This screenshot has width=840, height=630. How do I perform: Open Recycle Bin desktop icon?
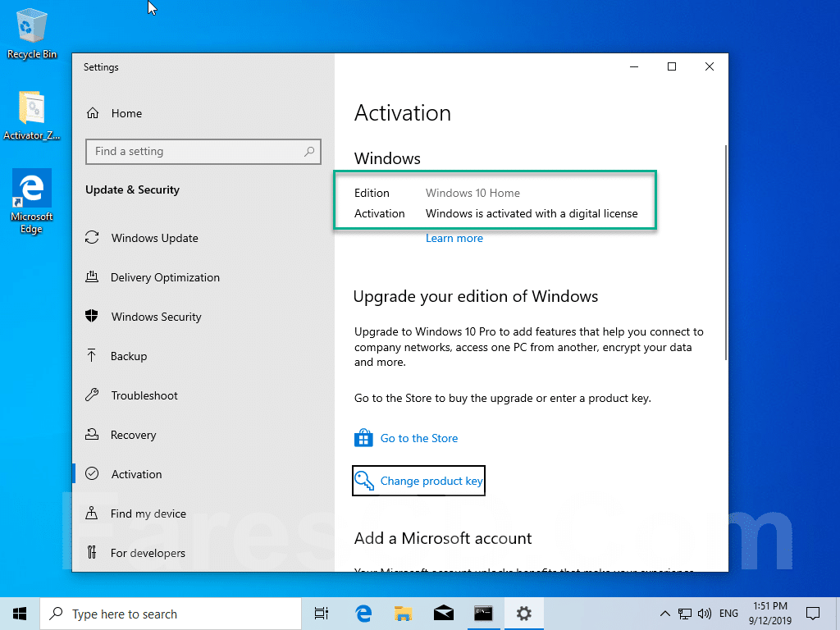(32, 34)
